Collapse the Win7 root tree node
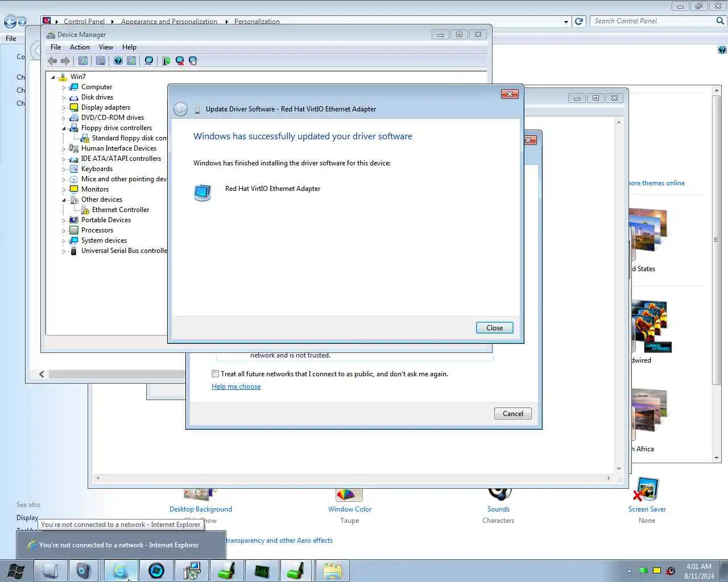Viewport: 728px width, 582px height. click(x=53, y=77)
